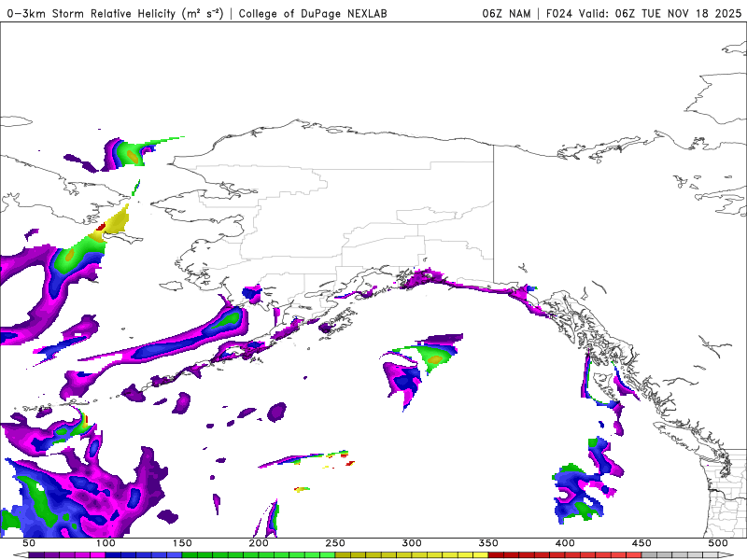Select the red 350-450 color bar segment
Screen dimensions: 747x560
pos(565,555)
